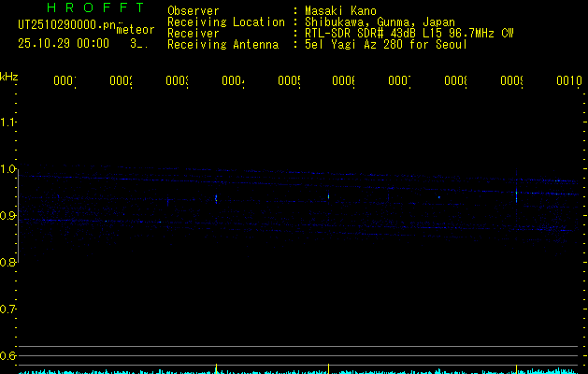Click the 1.1 frequency axis label

pos(7,122)
